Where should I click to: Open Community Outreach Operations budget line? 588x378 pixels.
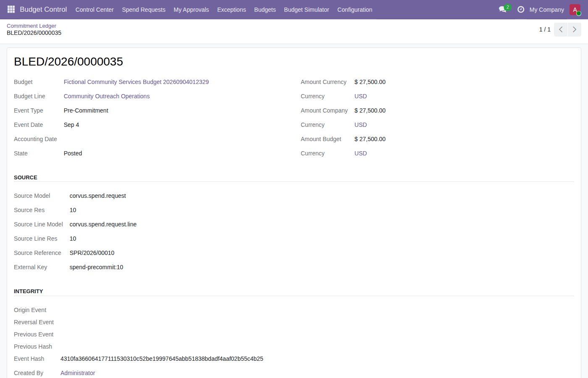pos(107,96)
